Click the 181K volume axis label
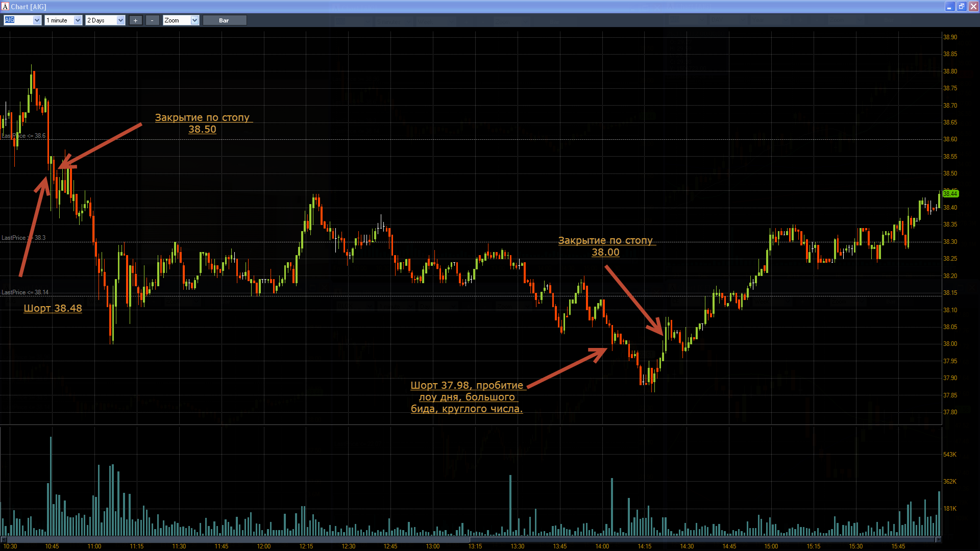Viewport: 980px width, 551px height. coord(950,509)
